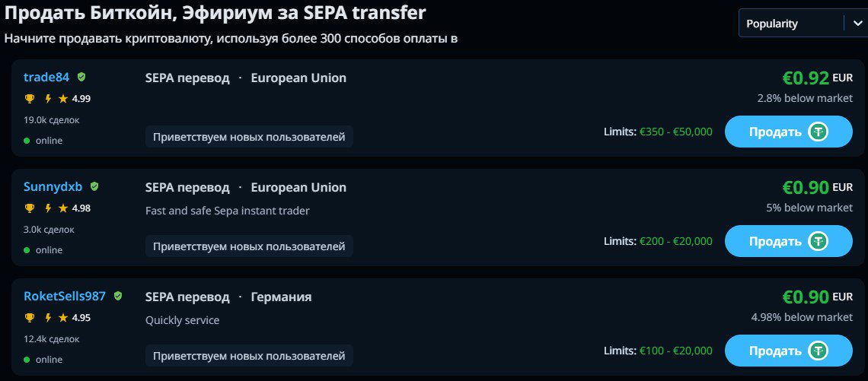Viewport: 868px width, 381px height.
Task: Click RoketSells987's verified shield badge
Action: coord(118,296)
